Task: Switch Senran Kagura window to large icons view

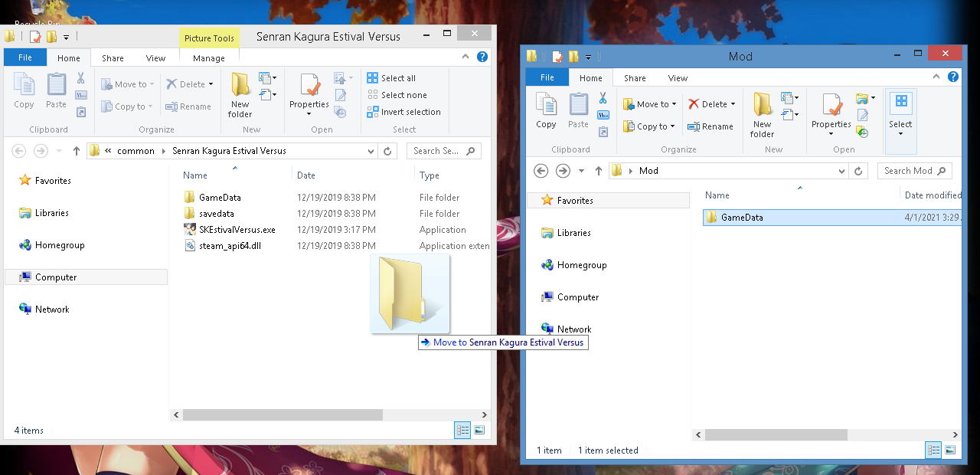Action: pyautogui.click(x=479, y=431)
